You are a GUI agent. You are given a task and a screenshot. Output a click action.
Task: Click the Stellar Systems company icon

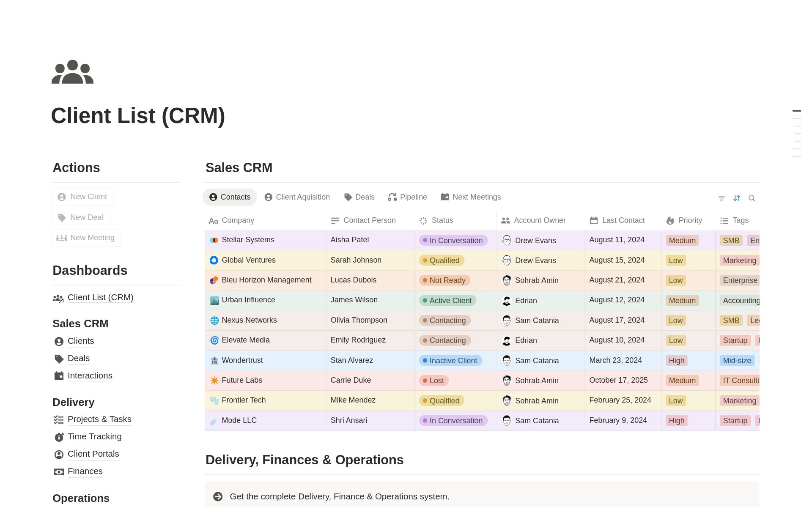[x=214, y=240]
